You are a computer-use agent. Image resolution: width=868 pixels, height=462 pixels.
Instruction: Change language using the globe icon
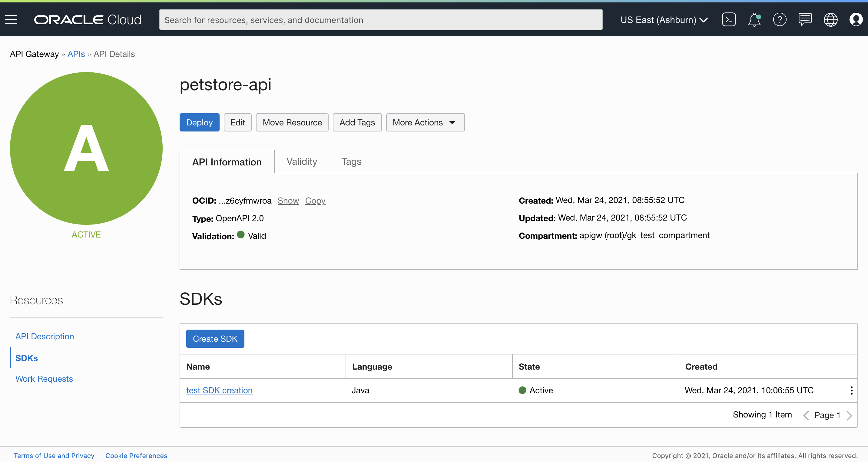(x=831, y=20)
